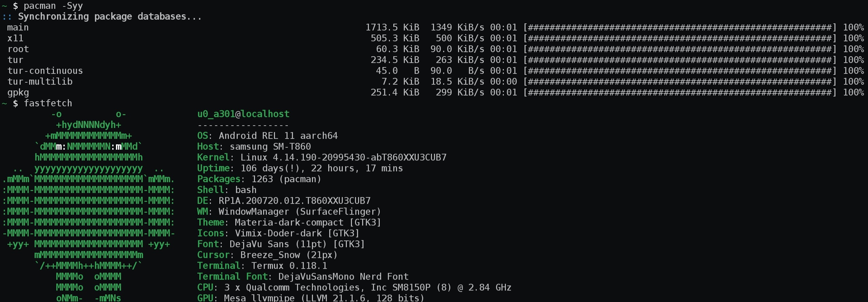This screenshot has height=302, width=868.
Task: Click the "Synchronizing package databases..." line
Action: (110, 17)
